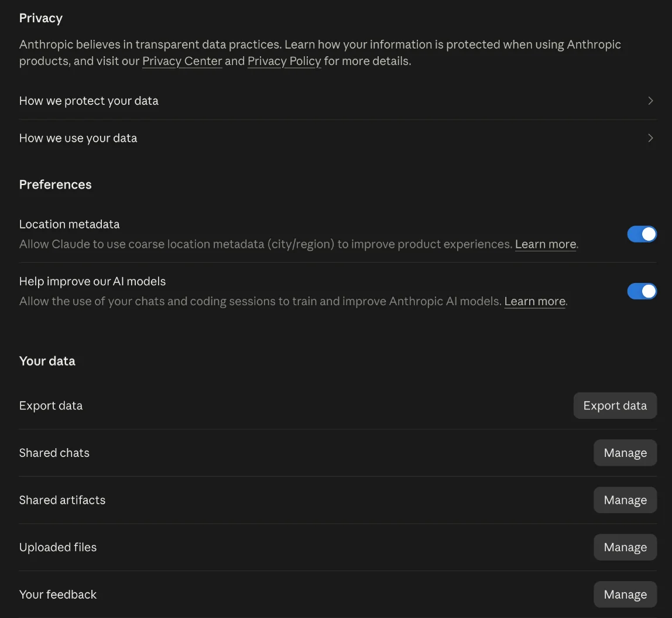
Task: Turn off Help improve our AI models
Action: [642, 291]
